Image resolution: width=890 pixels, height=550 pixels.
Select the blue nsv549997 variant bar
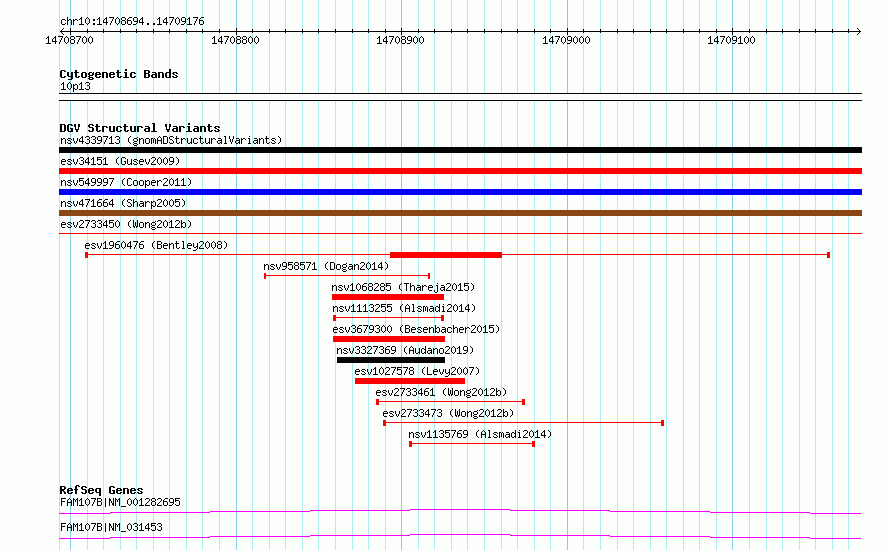click(x=460, y=192)
